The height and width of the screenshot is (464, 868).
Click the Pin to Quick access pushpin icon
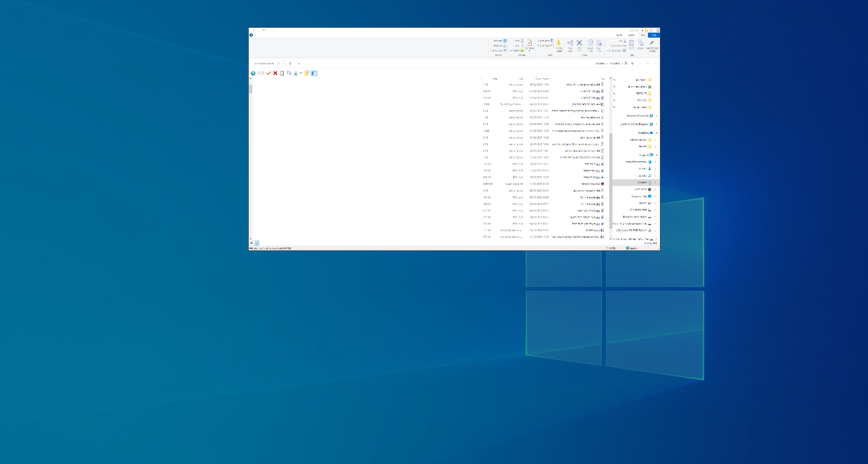[x=652, y=43]
